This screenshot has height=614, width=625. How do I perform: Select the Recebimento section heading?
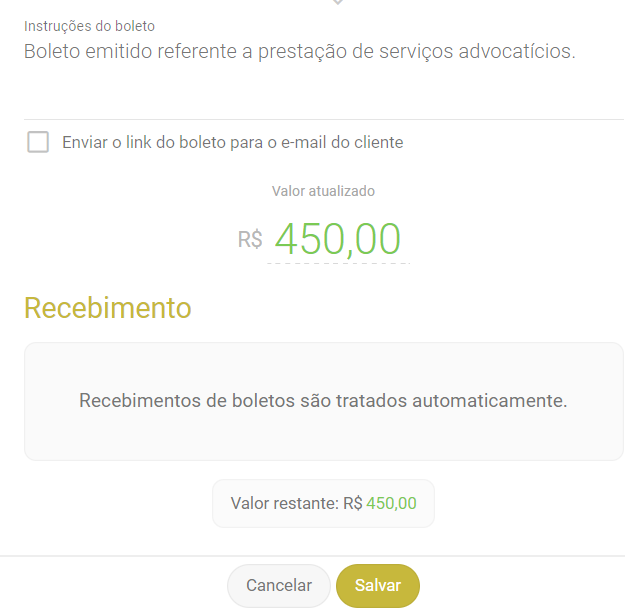click(x=107, y=308)
